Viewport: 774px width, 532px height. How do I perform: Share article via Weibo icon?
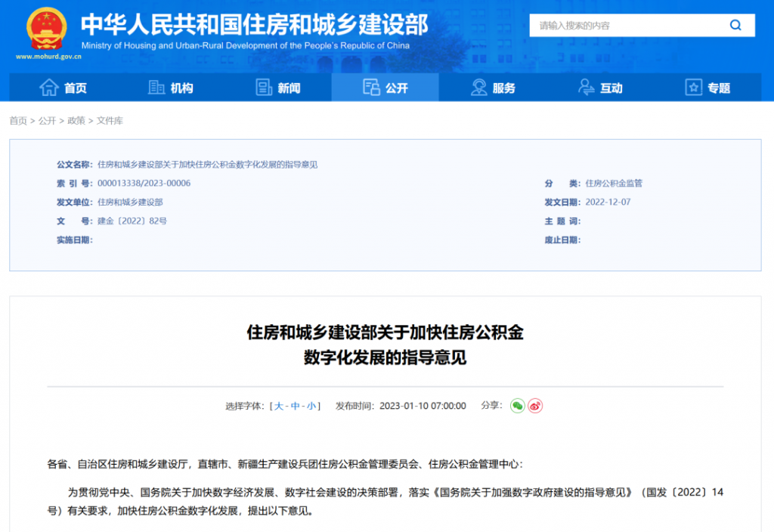tap(535, 406)
